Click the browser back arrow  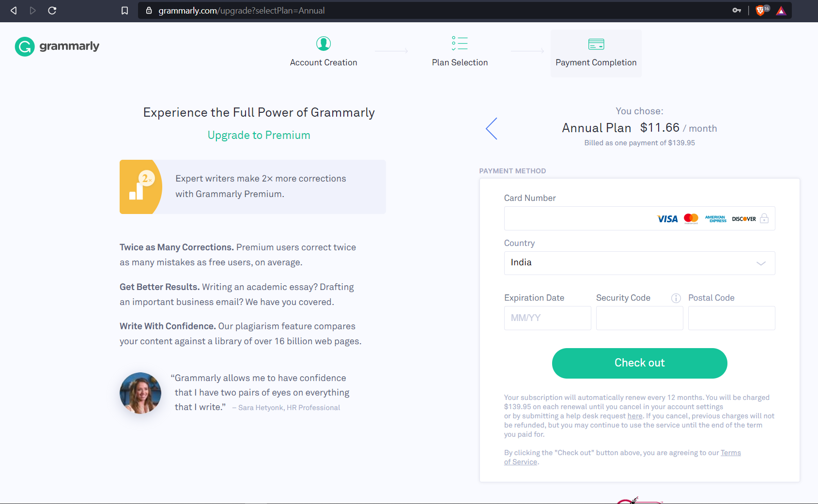[14, 10]
